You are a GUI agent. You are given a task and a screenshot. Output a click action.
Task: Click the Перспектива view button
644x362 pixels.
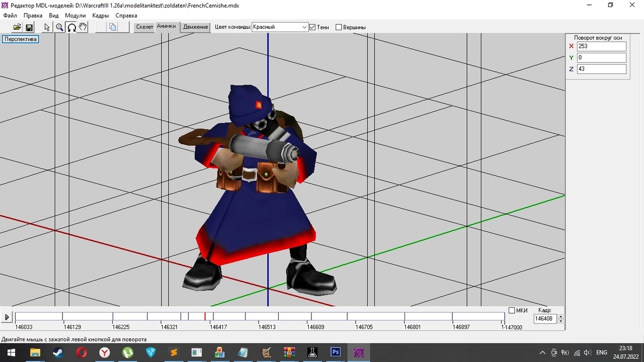click(21, 39)
